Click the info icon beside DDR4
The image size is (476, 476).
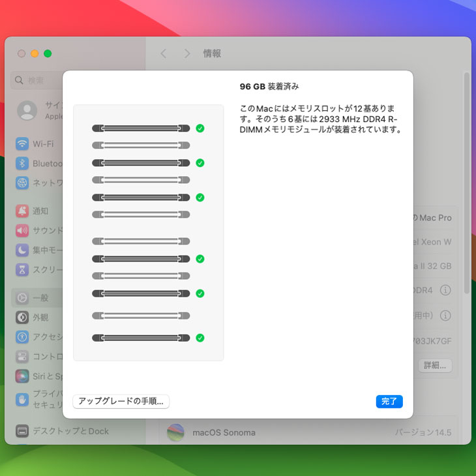pyautogui.click(x=445, y=290)
